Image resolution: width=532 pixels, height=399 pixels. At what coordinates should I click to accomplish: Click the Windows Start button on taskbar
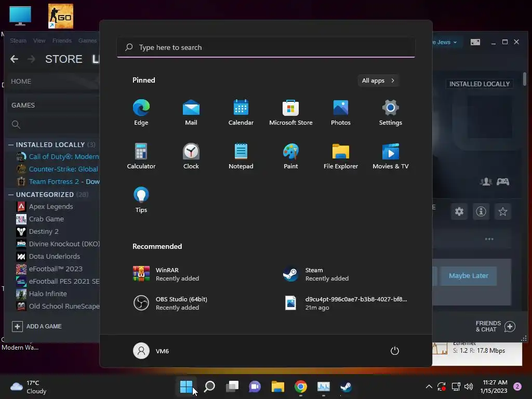187,387
